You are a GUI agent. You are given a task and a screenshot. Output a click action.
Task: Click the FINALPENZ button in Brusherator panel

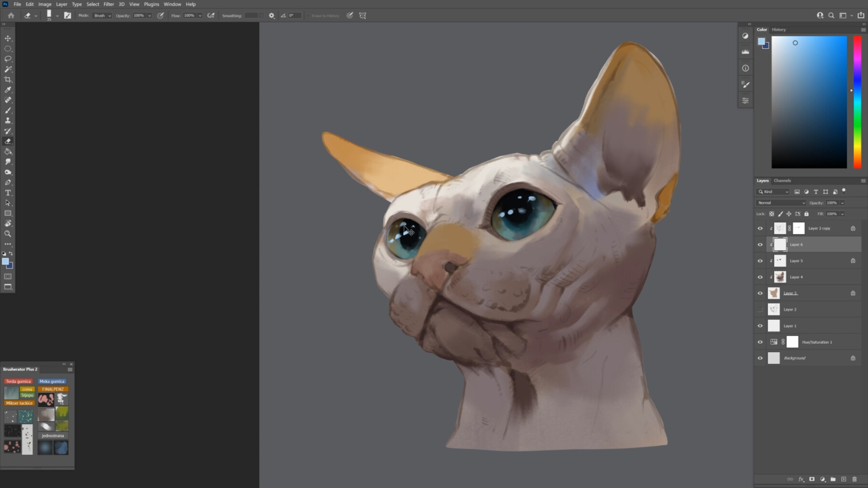coord(52,389)
